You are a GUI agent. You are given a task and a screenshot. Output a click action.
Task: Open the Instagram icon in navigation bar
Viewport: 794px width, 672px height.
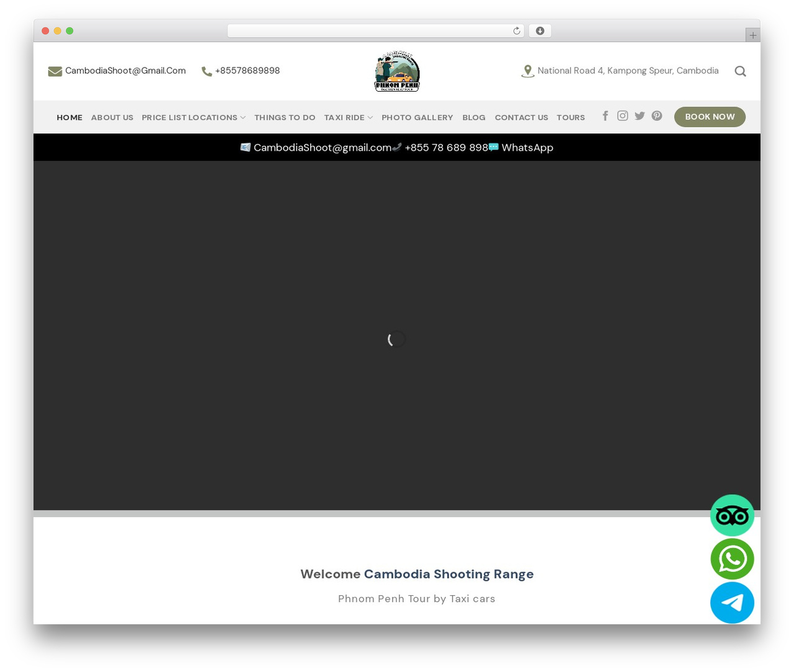click(623, 116)
